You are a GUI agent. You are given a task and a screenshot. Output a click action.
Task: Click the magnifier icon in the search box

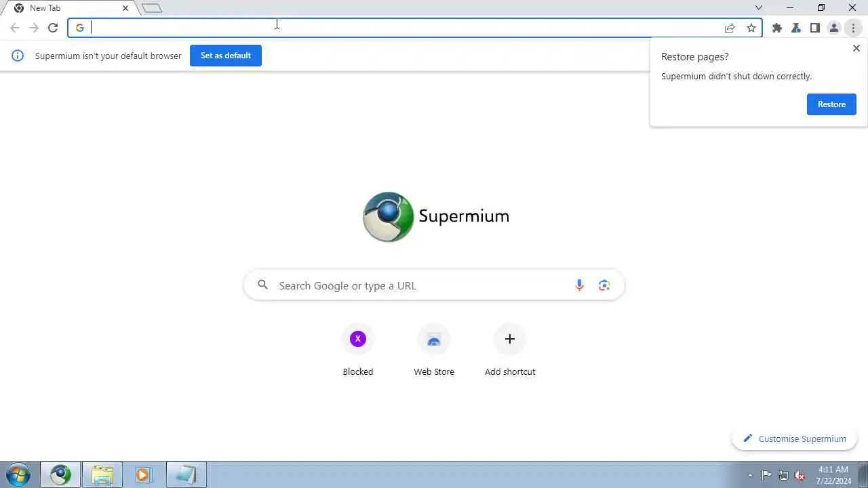click(x=263, y=285)
